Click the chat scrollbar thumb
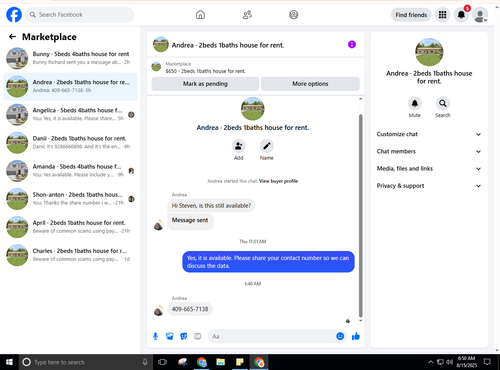Viewport: 500px width, 370px height. (x=360, y=215)
